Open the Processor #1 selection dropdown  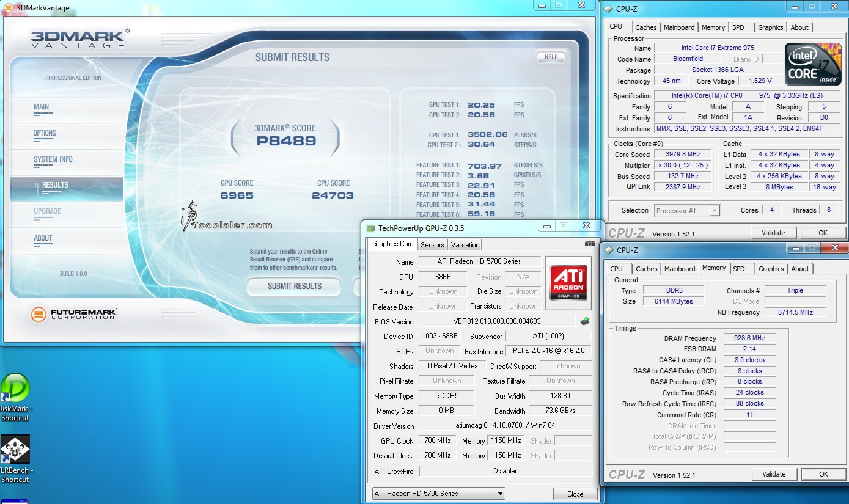pyautogui.click(x=687, y=210)
